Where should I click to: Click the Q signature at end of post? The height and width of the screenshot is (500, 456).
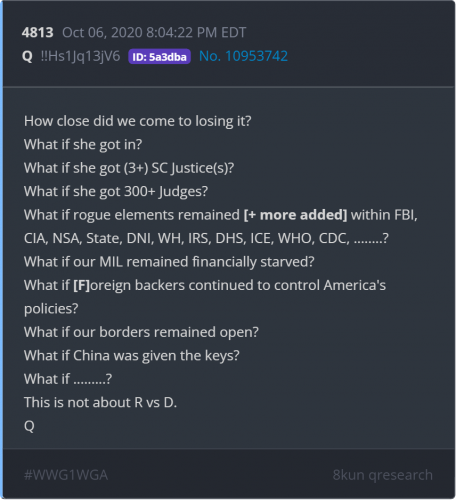coord(29,426)
